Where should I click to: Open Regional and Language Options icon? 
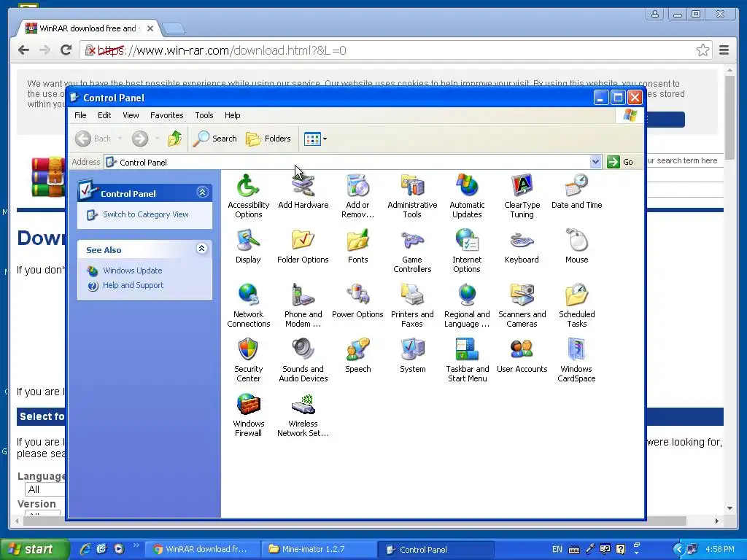(x=467, y=306)
